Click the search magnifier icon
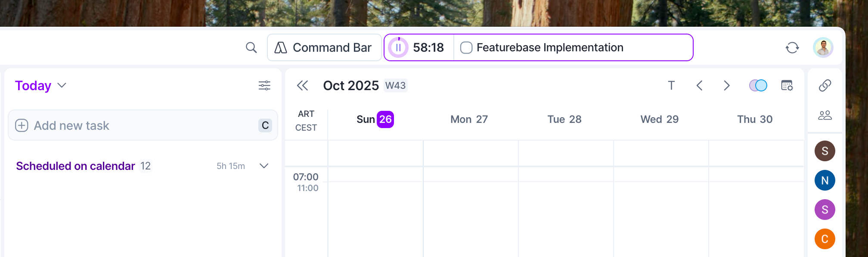 [251, 47]
